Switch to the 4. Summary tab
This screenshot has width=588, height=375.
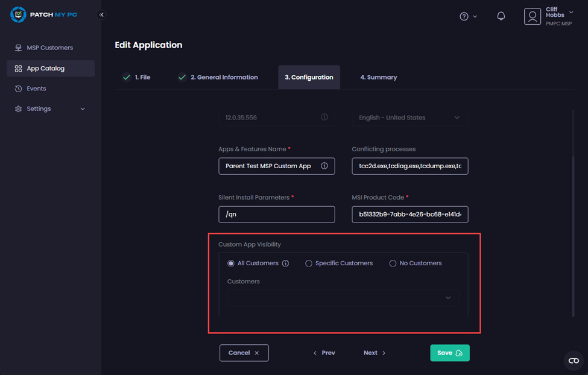[x=378, y=77]
